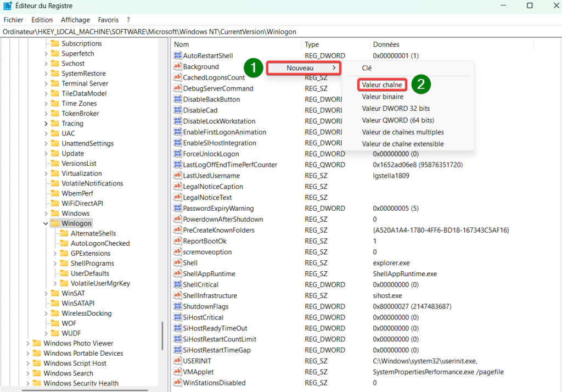Click the lgstella1809 data cell

[x=391, y=175]
